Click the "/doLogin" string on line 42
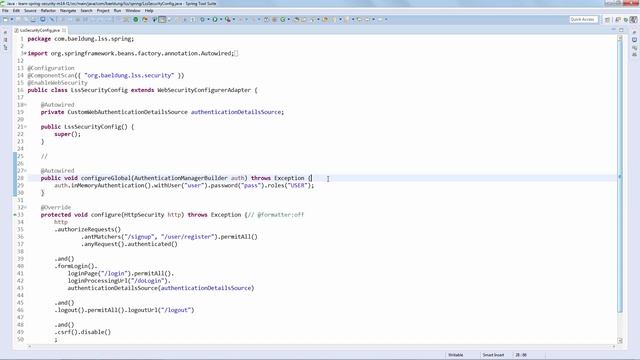The height and width of the screenshot is (360, 640). tap(148, 281)
